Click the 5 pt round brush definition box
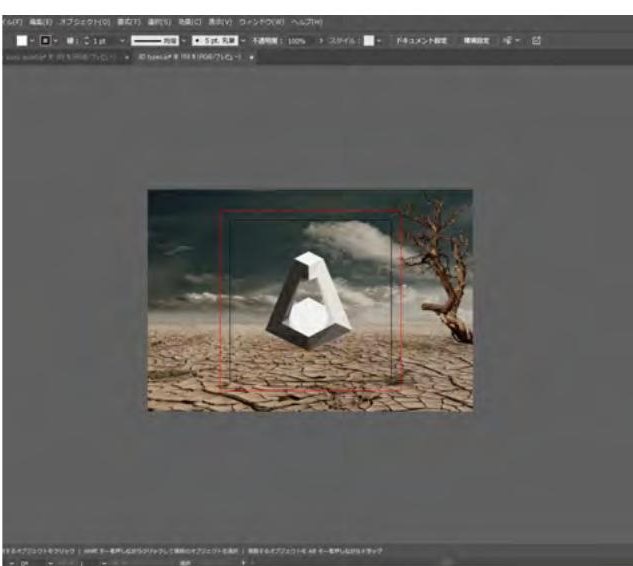 (x=215, y=41)
